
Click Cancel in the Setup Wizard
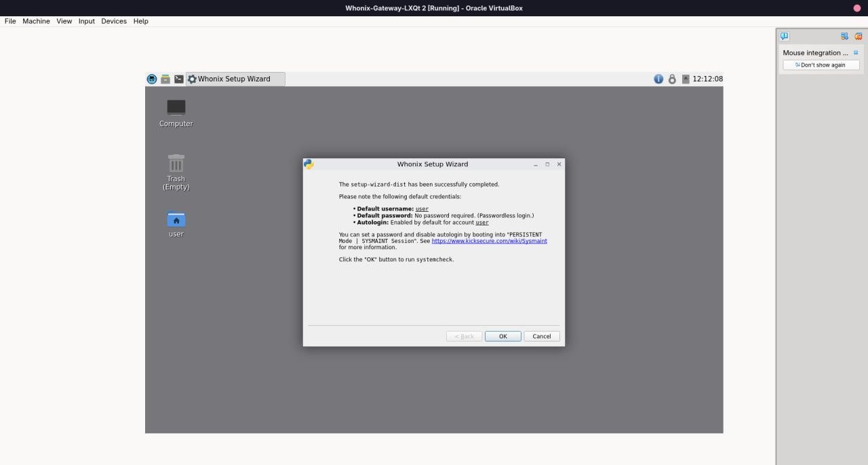pos(542,336)
